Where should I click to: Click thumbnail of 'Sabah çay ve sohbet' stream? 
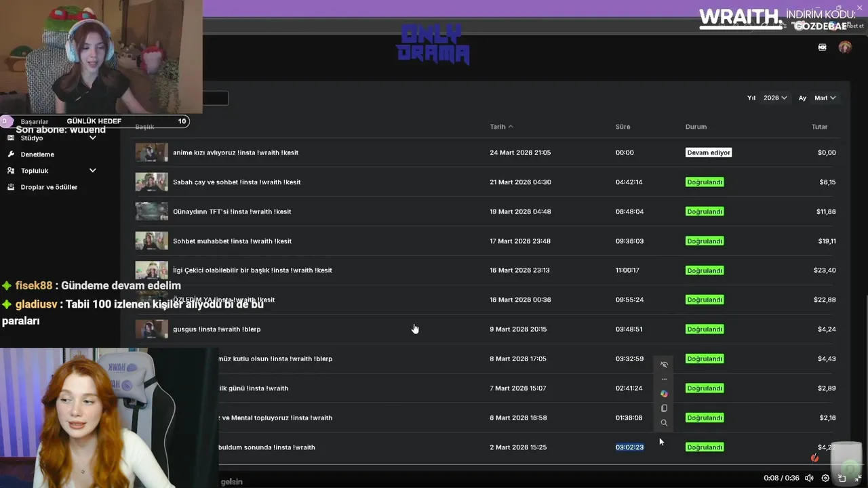pos(151,182)
